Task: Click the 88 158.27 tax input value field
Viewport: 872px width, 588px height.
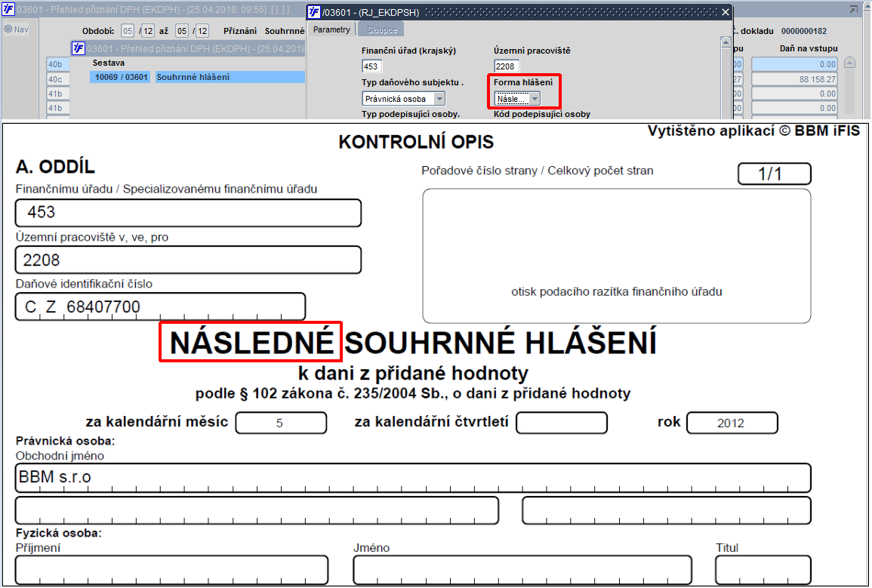Action: 794,79
